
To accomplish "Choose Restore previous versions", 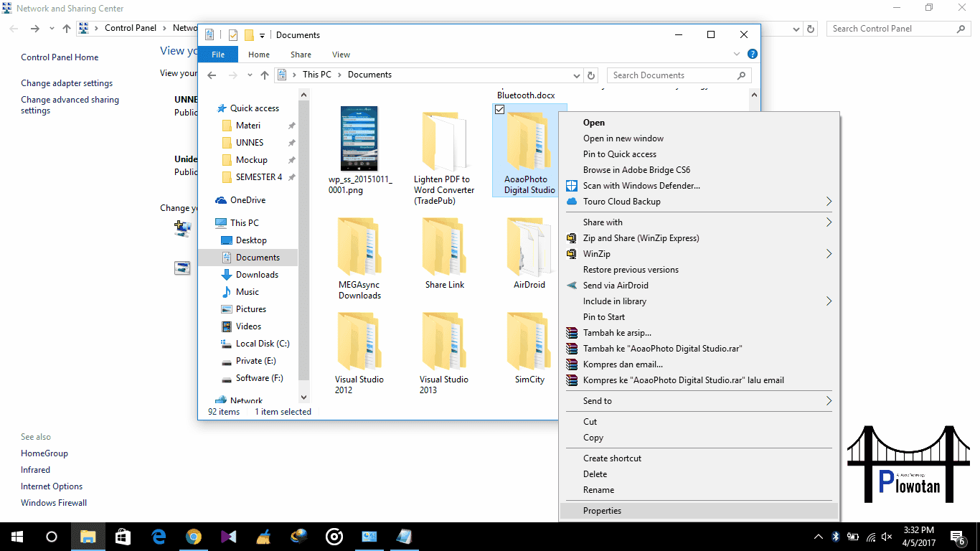I will pyautogui.click(x=699, y=270).
